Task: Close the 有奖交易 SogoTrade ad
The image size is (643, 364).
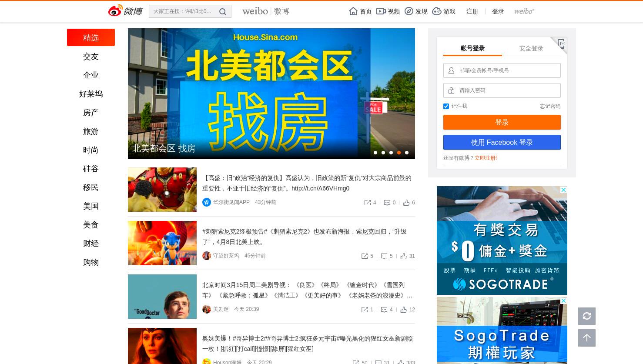Action: [x=563, y=190]
